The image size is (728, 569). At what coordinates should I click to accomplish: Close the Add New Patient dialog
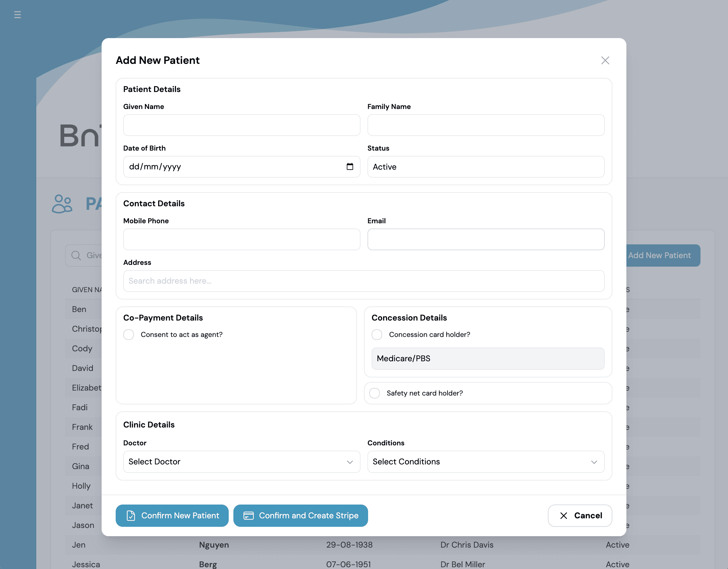pos(605,60)
